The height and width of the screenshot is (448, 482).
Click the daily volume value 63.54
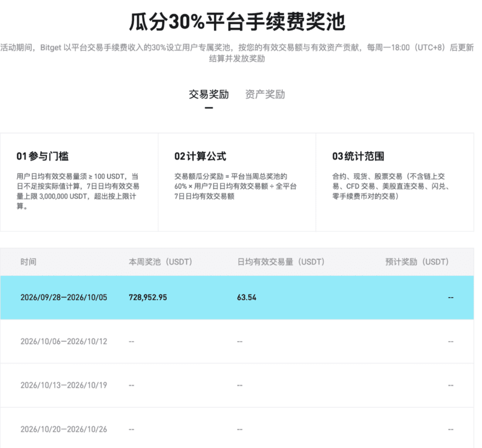[247, 297]
